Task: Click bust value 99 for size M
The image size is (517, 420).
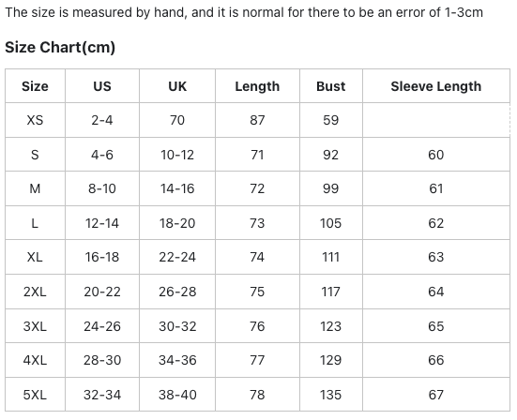Action: click(x=330, y=188)
